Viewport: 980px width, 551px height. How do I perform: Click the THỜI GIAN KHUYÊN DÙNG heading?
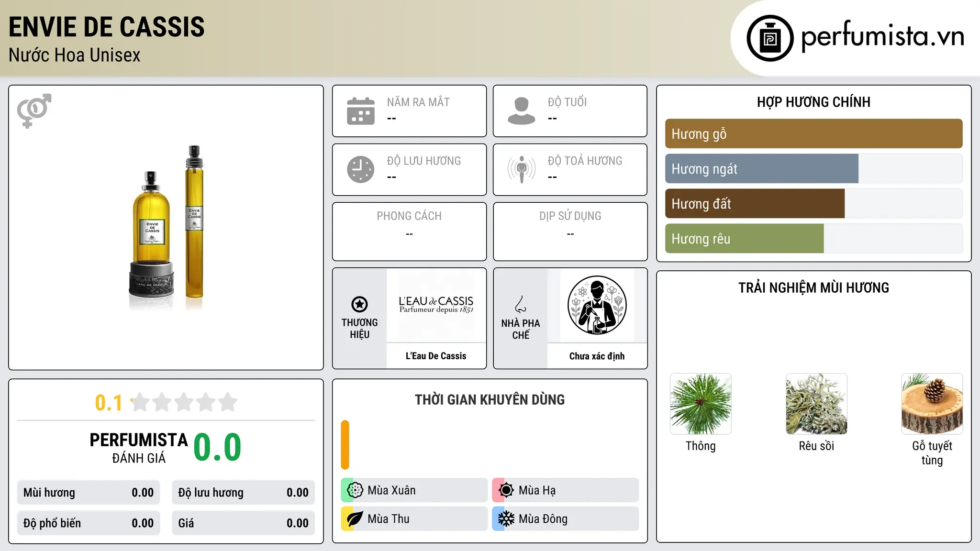tap(490, 400)
